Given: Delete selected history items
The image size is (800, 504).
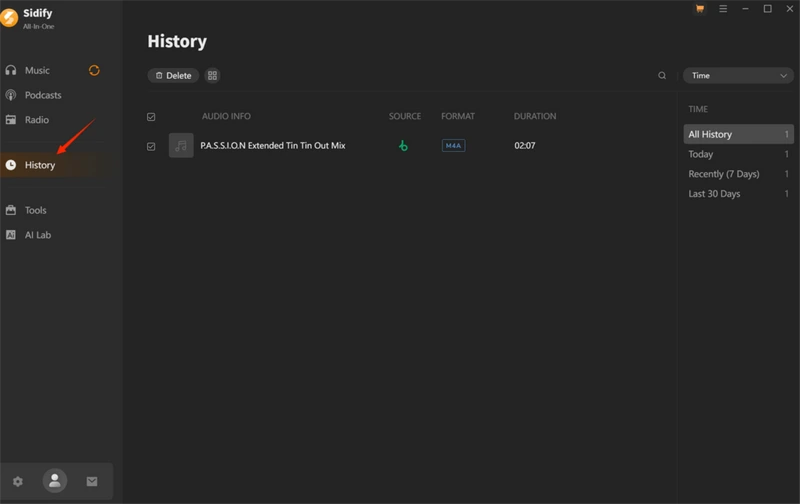Looking at the screenshot, I should coord(173,75).
